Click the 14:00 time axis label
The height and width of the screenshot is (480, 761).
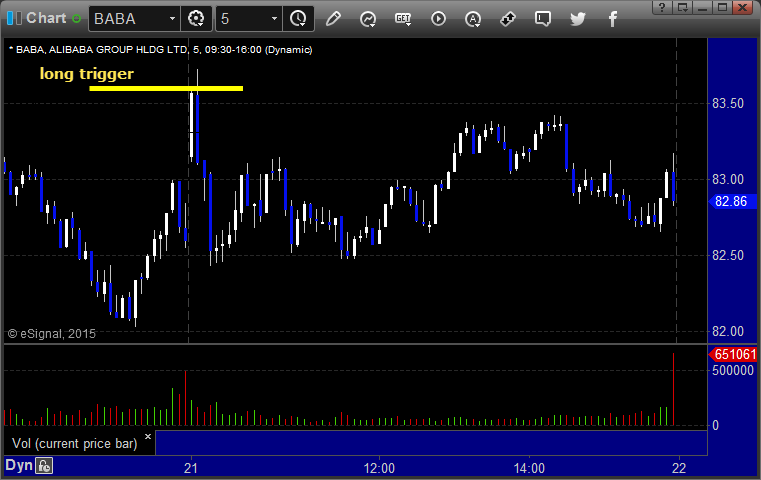[529, 468]
